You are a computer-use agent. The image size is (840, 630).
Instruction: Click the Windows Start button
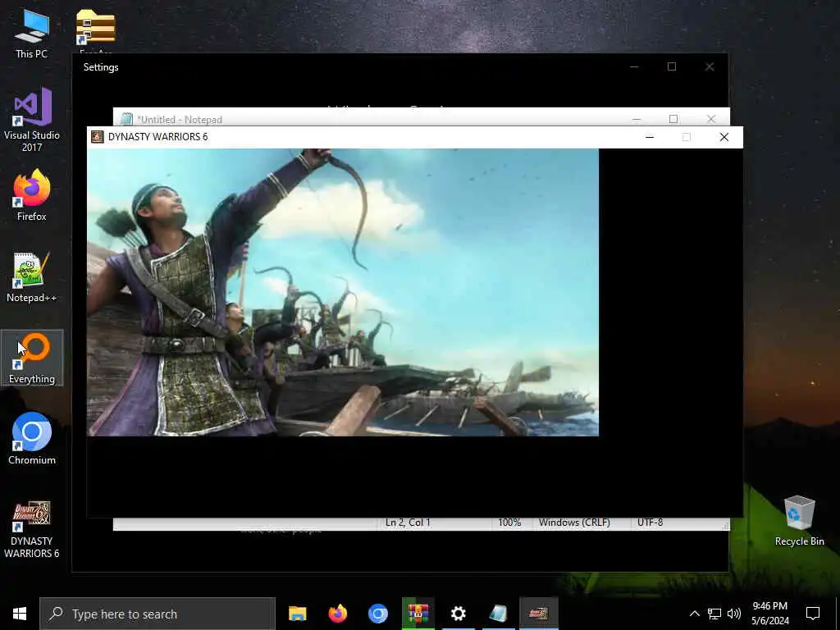pos(20,614)
